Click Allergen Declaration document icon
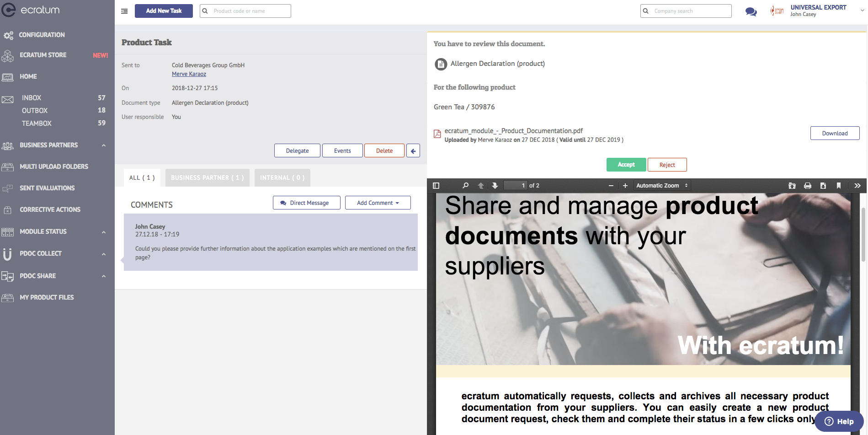 click(441, 64)
